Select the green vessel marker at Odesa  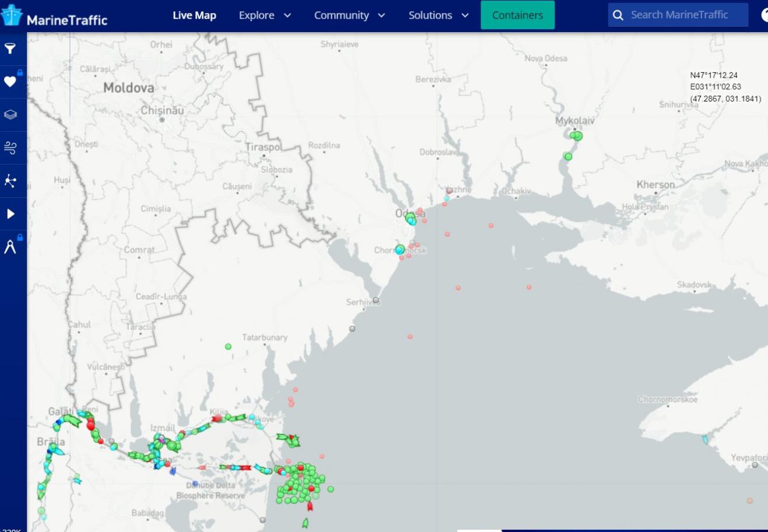(410, 218)
